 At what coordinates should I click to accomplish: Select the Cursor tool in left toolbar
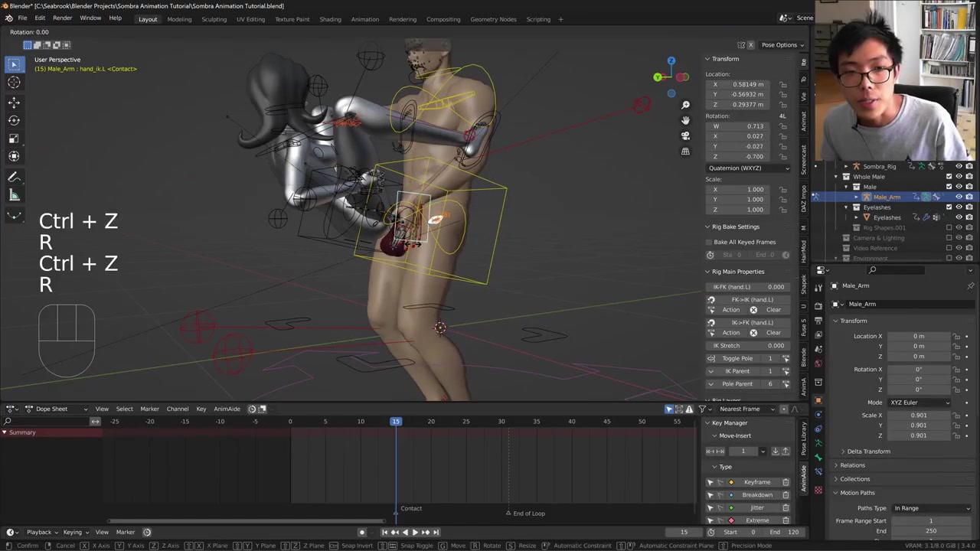pos(14,83)
